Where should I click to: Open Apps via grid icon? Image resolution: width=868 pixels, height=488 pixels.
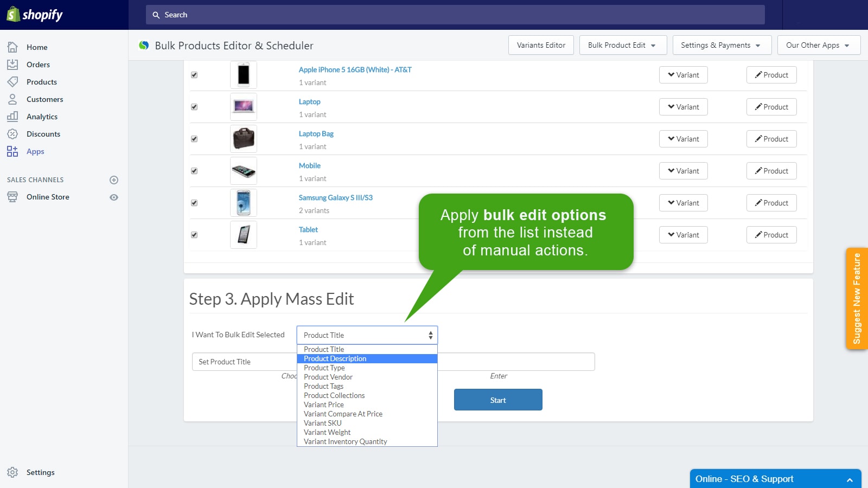(12, 151)
